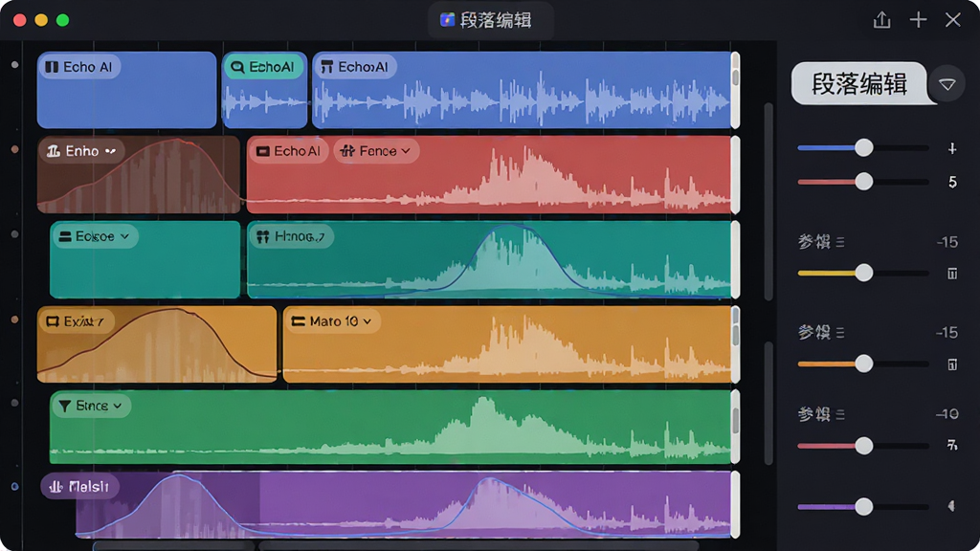Click the yellow slider knob

tap(864, 273)
